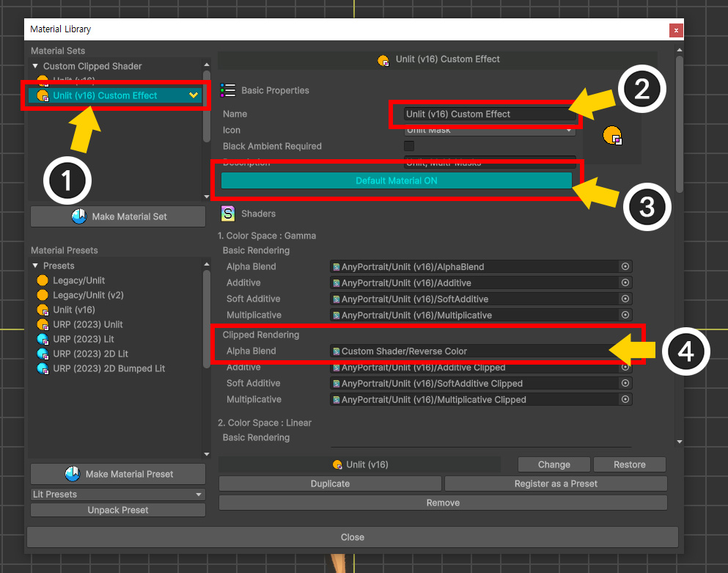Collapse the Custom Clipped Shader tree node
728x573 pixels.
[35, 66]
